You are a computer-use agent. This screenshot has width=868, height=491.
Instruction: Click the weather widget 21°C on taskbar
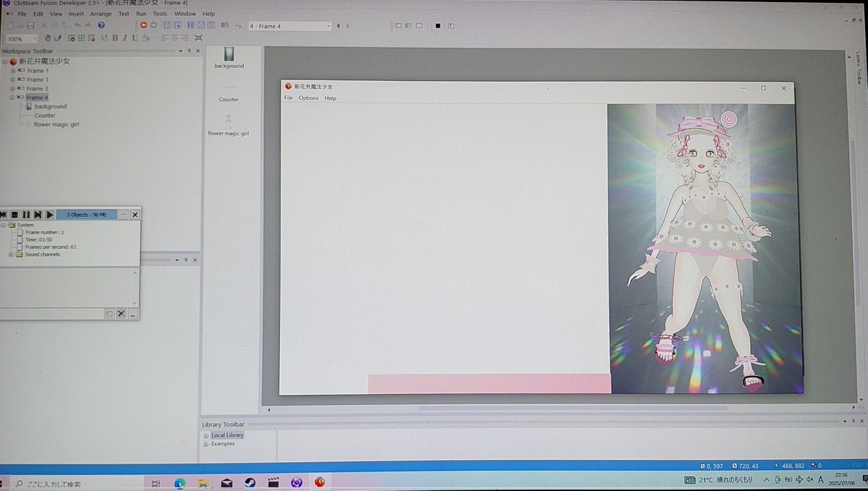click(x=718, y=480)
